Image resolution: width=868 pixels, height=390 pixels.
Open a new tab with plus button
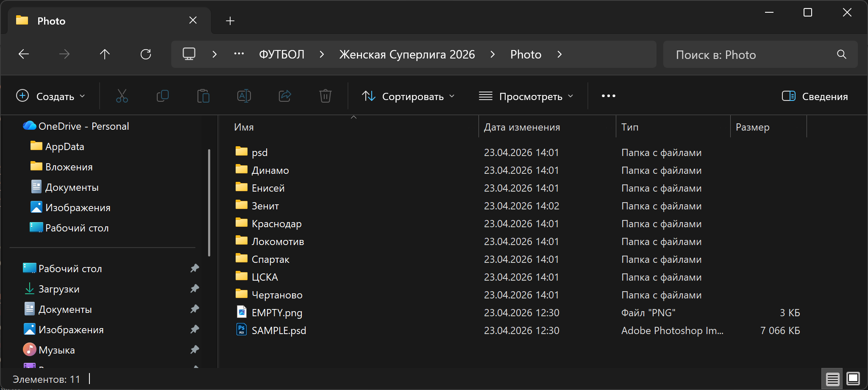coord(230,21)
